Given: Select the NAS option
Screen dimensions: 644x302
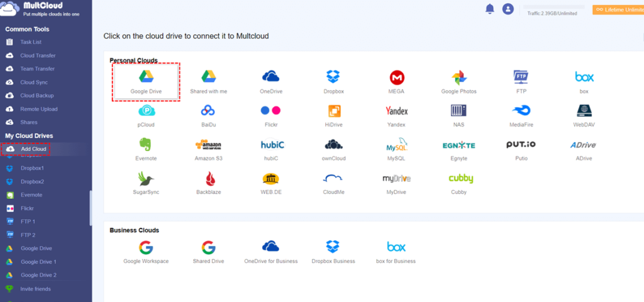Looking at the screenshot, I should [x=458, y=116].
